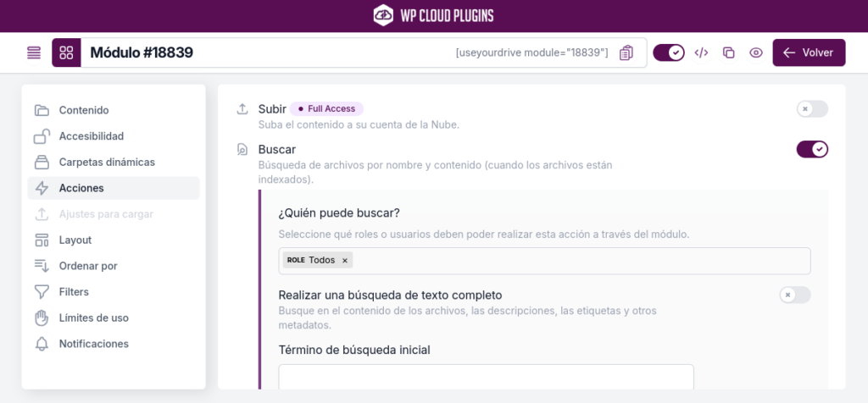
Task: Open the Filters section
Action: click(x=114, y=292)
